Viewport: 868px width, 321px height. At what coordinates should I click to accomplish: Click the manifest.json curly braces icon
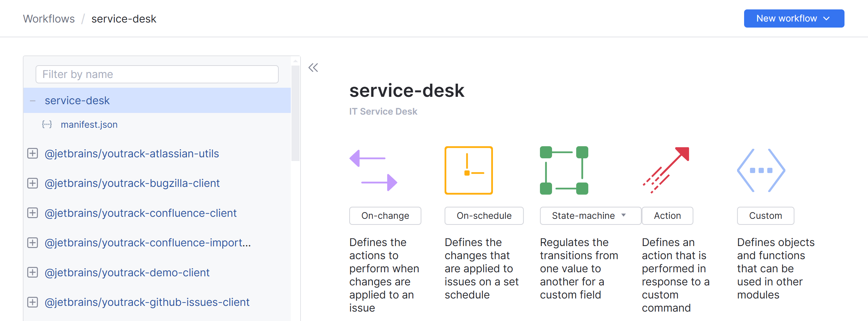(x=46, y=124)
